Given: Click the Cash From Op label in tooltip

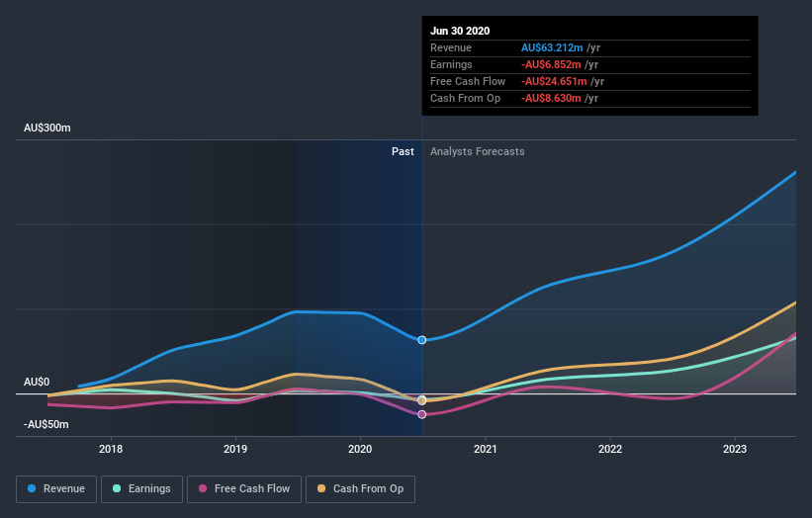Looking at the screenshot, I should point(465,98).
